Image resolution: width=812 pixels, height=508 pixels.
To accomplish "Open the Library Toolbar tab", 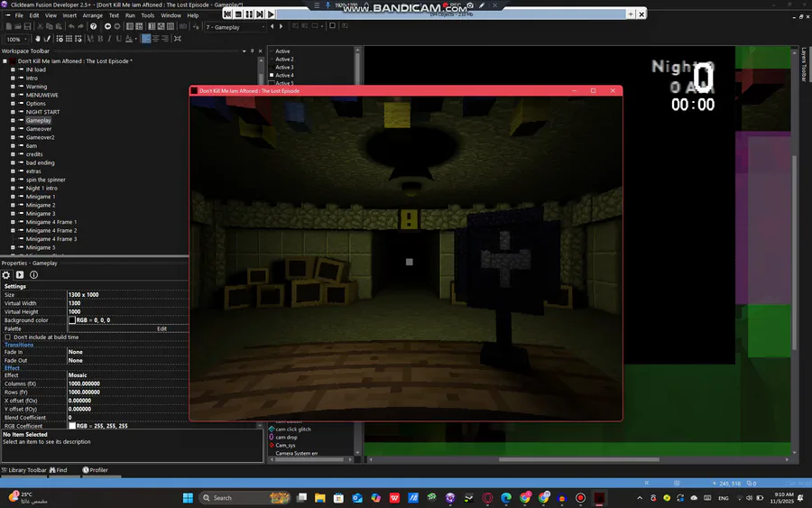I will click(x=23, y=470).
